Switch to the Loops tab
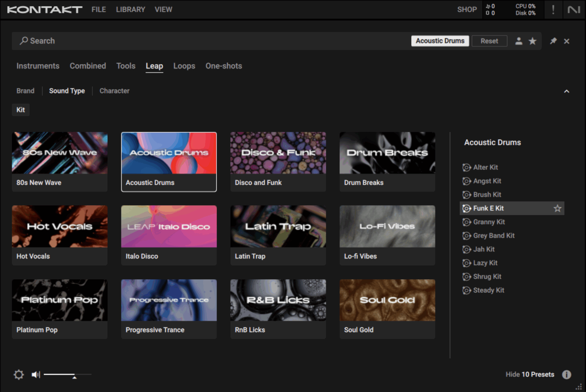 pyautogui.click(x=184, y=66)
